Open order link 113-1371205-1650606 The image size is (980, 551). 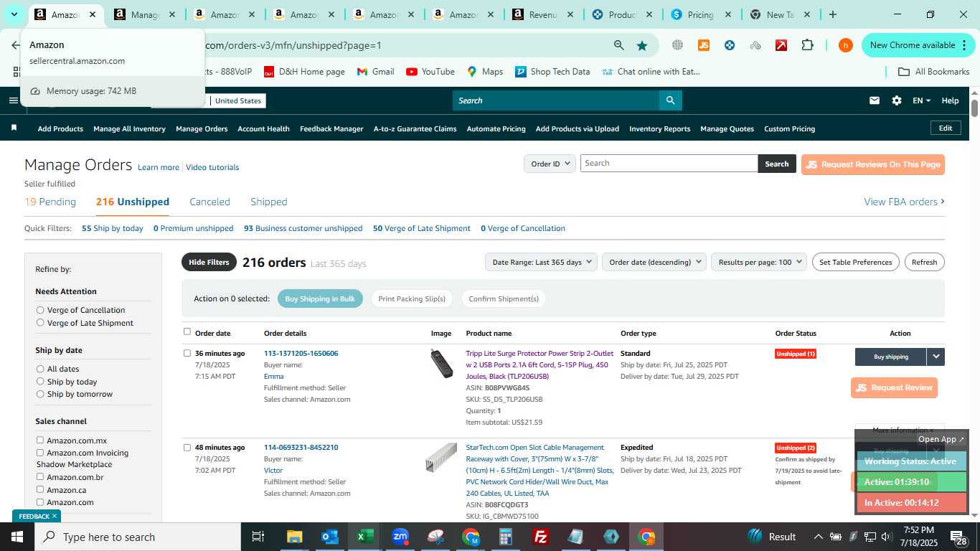tap(301, 353)
